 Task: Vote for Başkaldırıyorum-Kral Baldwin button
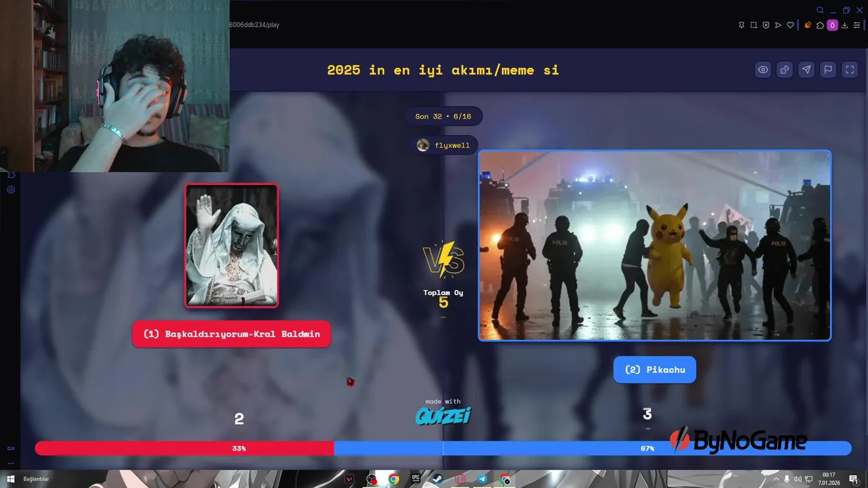coord(231,334)
